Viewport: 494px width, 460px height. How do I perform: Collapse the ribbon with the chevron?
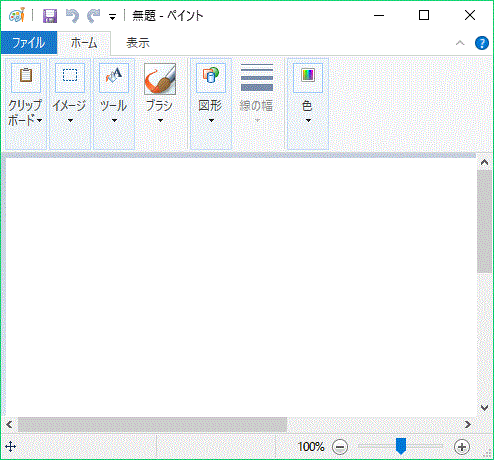(460, 43)
